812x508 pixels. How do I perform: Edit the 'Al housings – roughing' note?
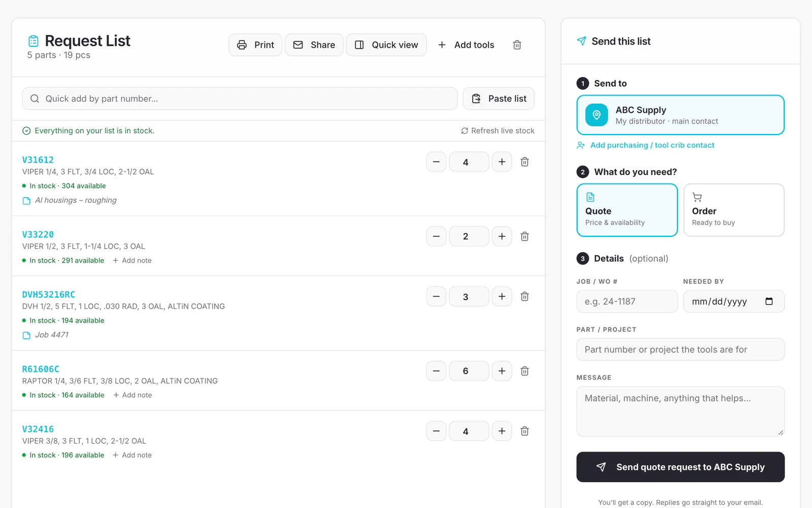(x=70, y=200)
